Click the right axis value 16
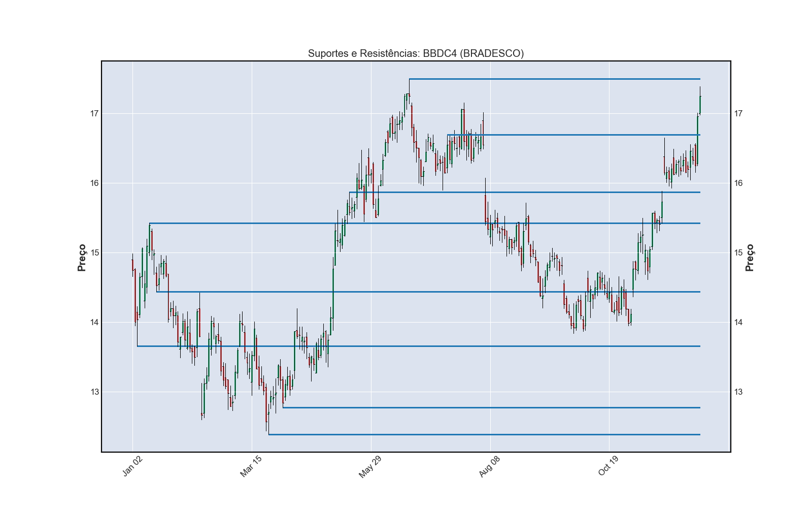This screenshot has width=812, height=508. [x=738, y=183]
